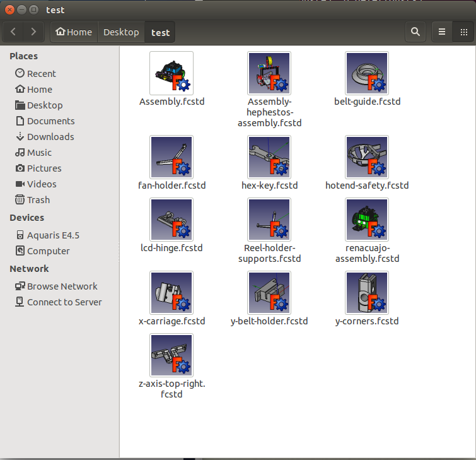Select the x-carriage.fcstd file icon

coord(171,293)
